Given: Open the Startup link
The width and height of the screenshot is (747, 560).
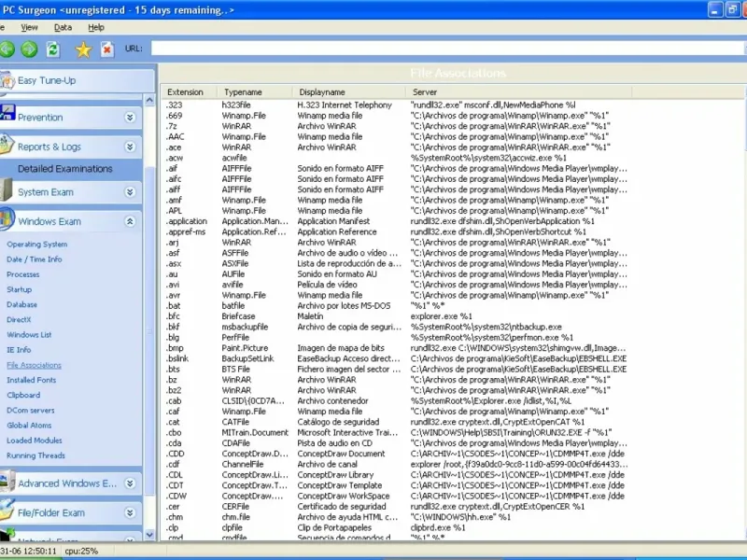Looking at the screenshot, I should pos(19,289).
